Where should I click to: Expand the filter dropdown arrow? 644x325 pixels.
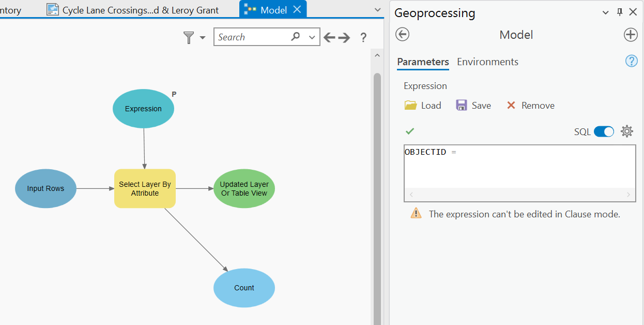pos(203,38)
